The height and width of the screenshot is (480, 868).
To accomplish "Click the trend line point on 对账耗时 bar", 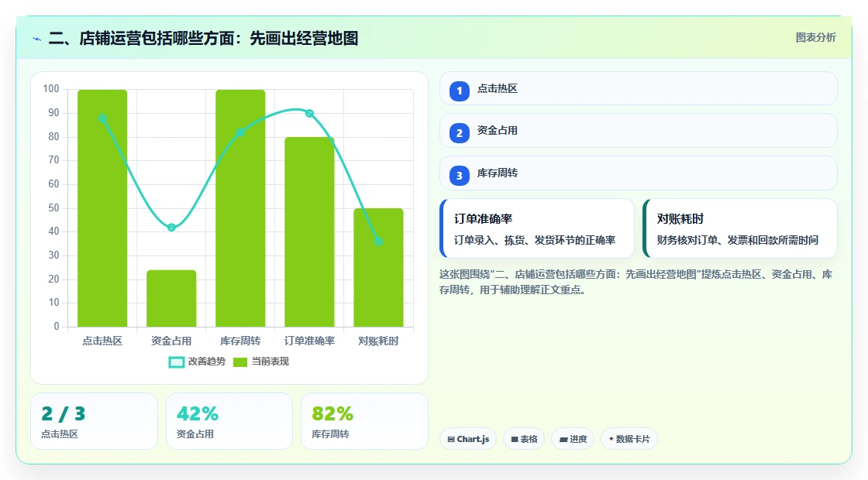I will tap(378, 242).
